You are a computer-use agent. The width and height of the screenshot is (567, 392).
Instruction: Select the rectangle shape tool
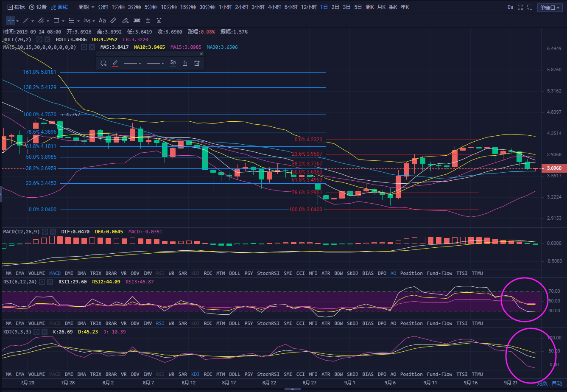point(56,20)
